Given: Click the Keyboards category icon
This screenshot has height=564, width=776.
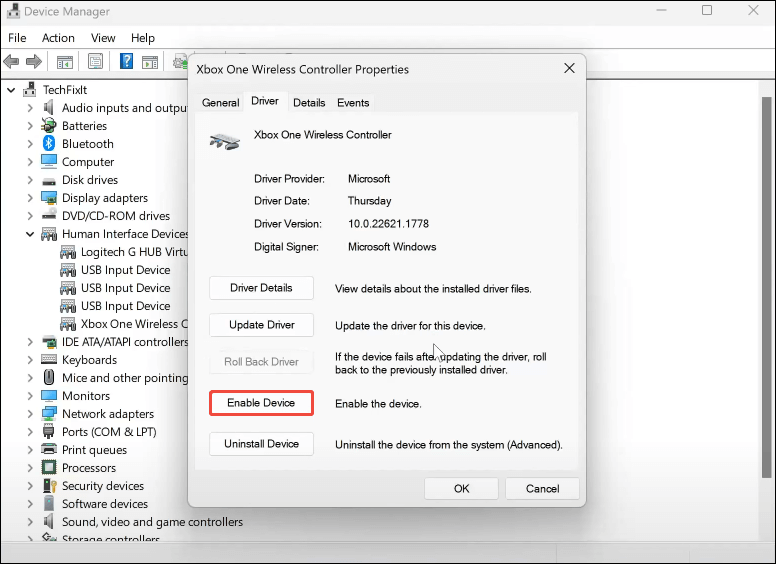Looking at the screenshot, I should pos(48,359).
